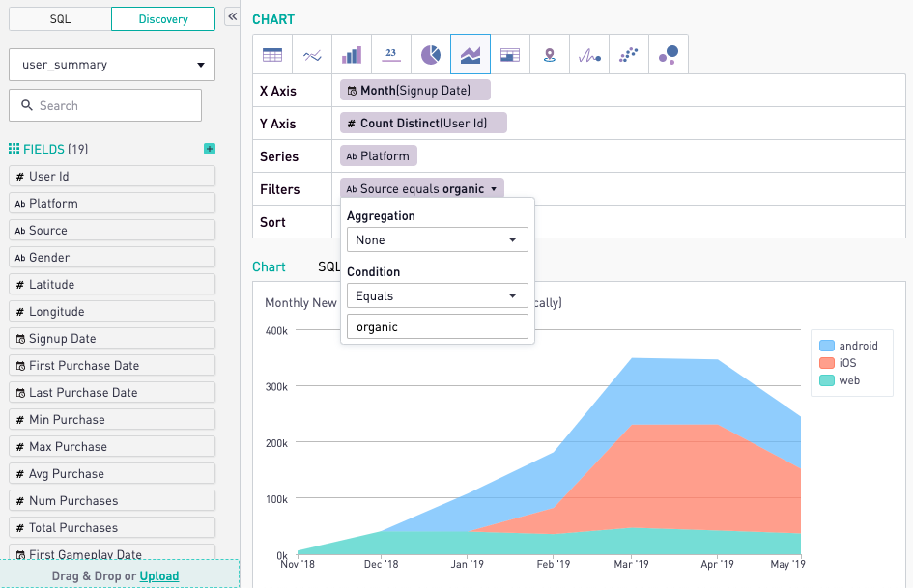913x588 pixels.
Task: Select the table chart type
Action: pyautogui.click(x=271, y=54)
